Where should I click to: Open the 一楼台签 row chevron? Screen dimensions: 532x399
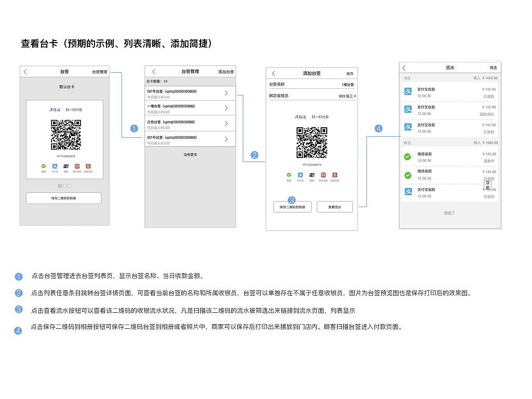[227, 108]
